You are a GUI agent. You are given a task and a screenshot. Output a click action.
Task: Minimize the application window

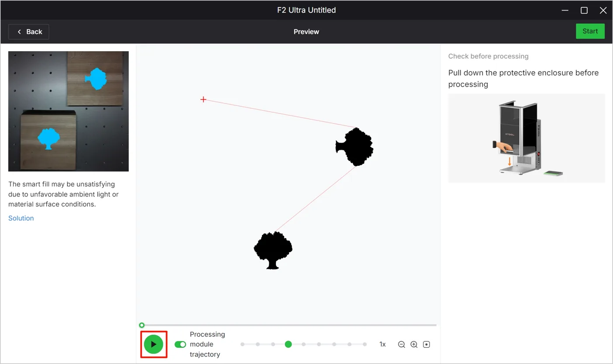(x=565, y=10)
